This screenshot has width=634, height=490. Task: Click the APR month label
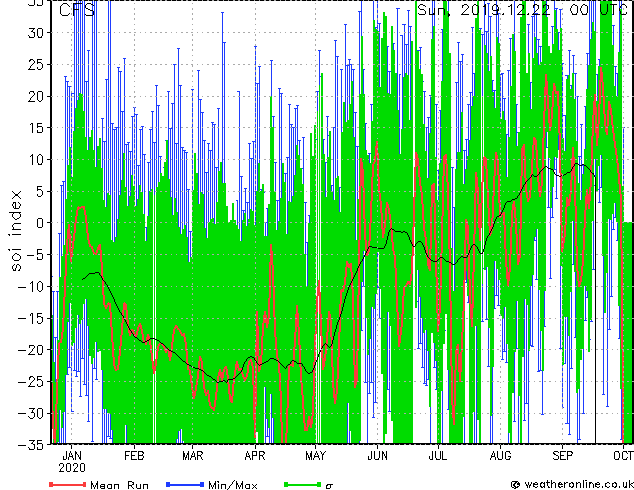coord(255,456)
